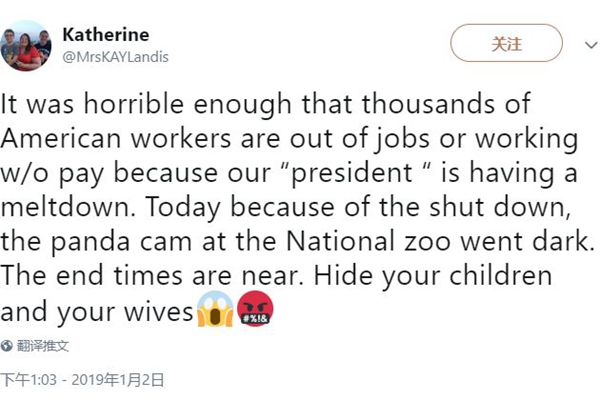Click the 翻译推文 translate tweet link

pos(48,346)
